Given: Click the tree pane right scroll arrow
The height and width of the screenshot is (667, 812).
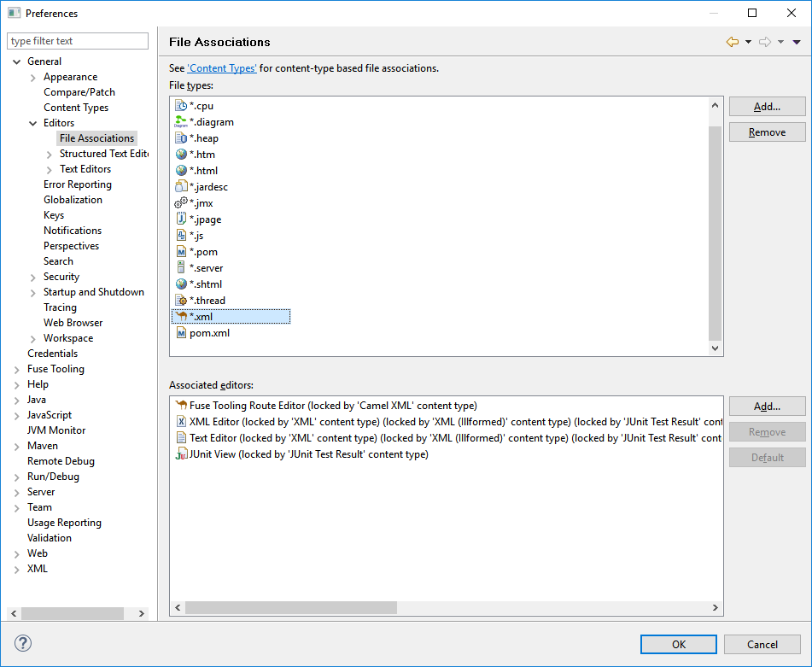Looking at the screenshot, I should click(142, 613).
